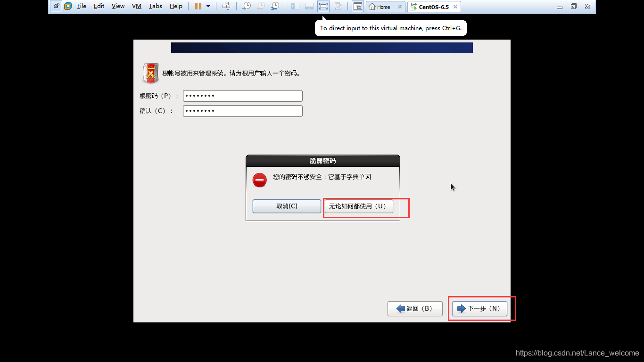Open the File menu

pos(82,7)
